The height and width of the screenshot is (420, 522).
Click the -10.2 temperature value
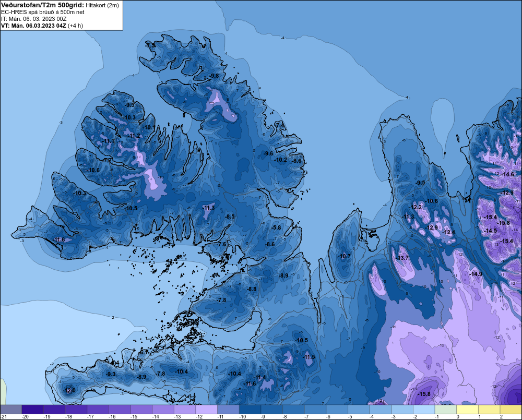(280, 160)
